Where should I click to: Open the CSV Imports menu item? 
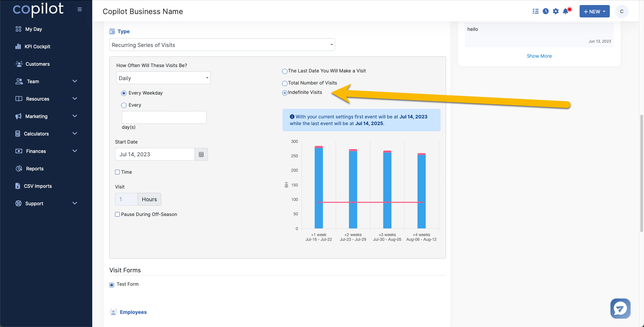point(38,186)
